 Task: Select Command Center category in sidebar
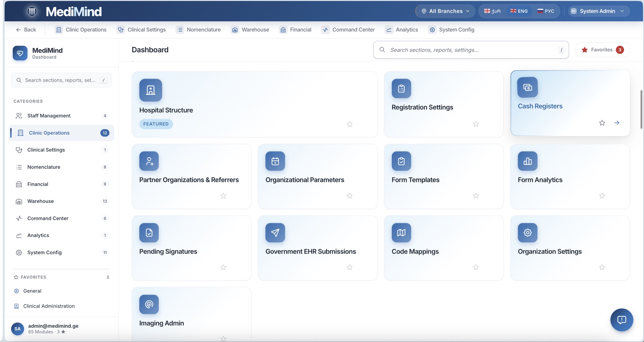(61, 218)
